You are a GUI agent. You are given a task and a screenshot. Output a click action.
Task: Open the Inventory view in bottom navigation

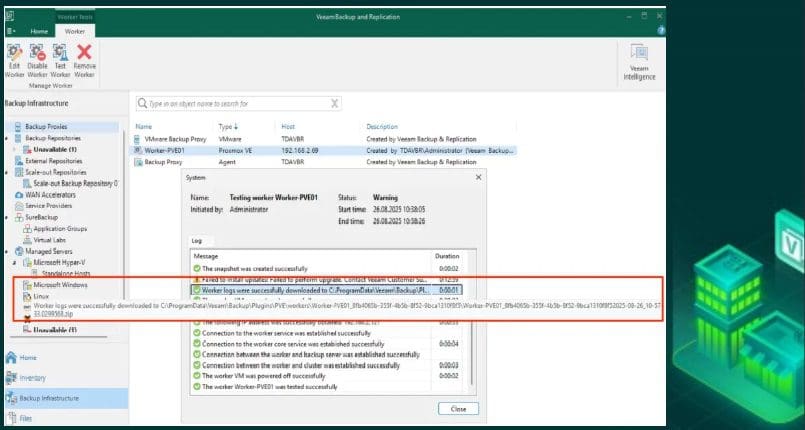[x=33, y=378]
